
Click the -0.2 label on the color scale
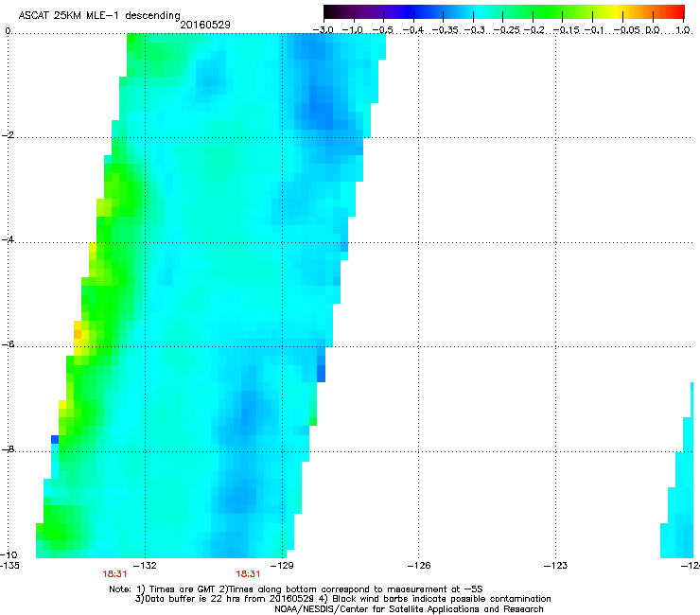tap(534, 30)
